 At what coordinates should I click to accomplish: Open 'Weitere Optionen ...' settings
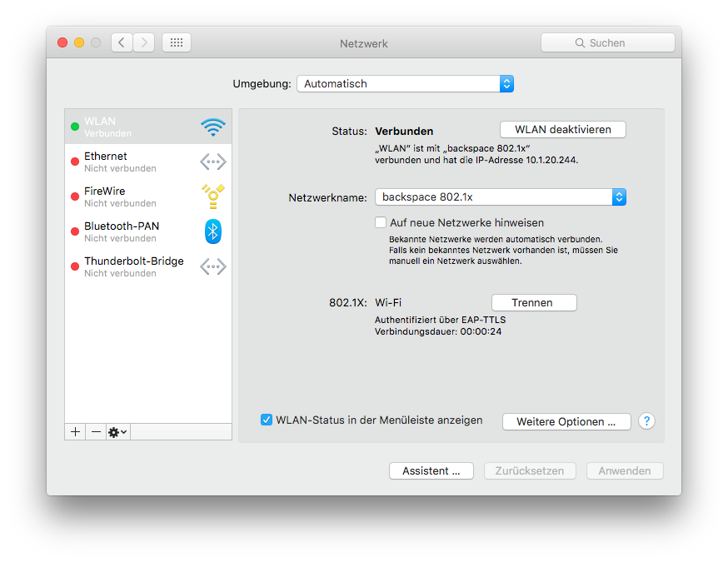point(566,422)
